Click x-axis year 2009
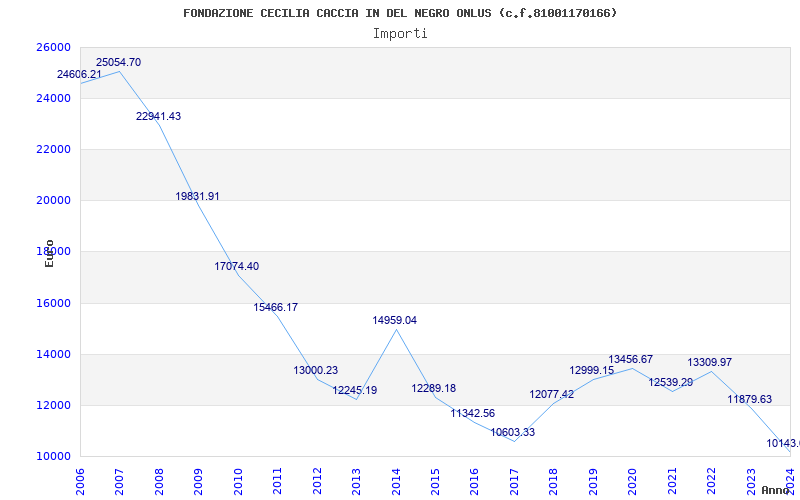 coord(198,482)
